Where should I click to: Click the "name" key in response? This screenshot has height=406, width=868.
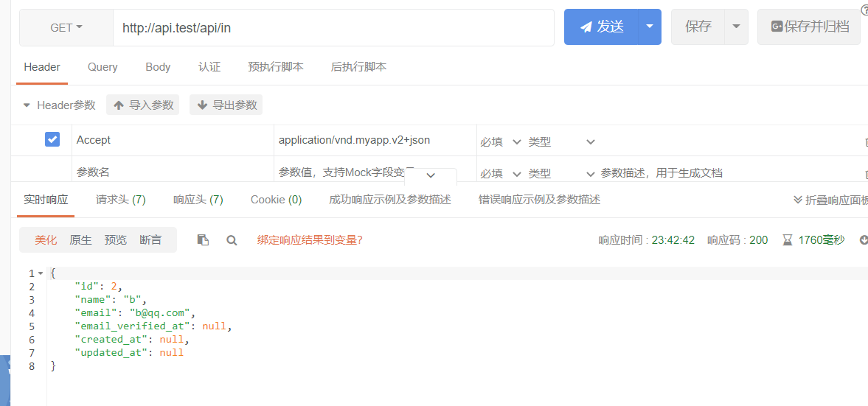tap(93, 299)
